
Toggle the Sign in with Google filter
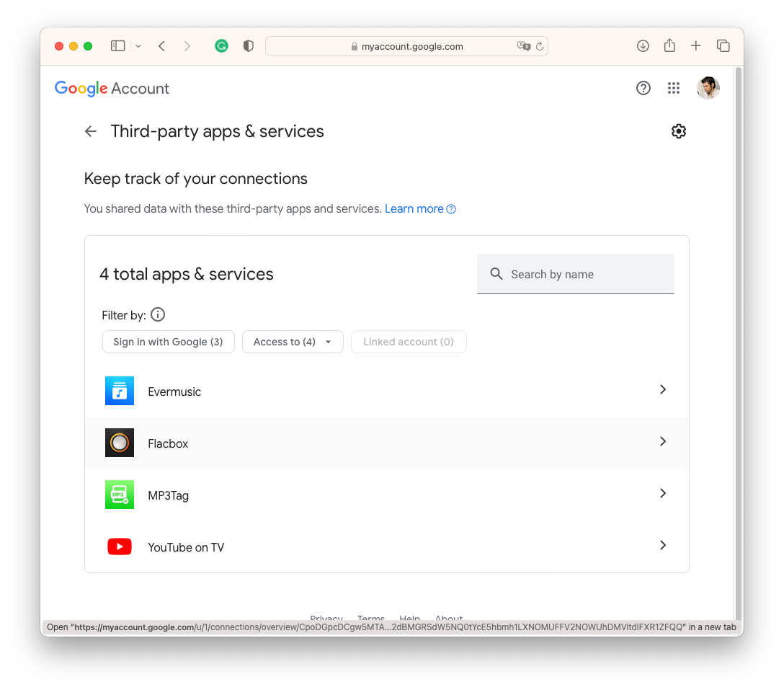[168, 342]
